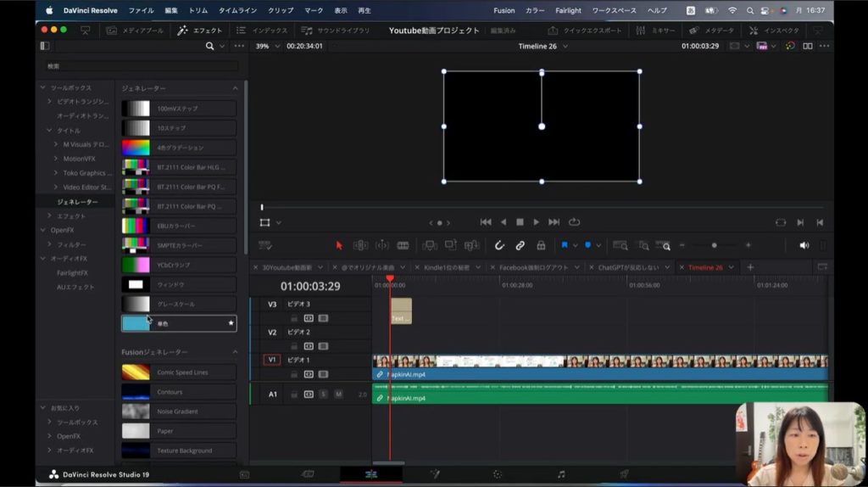Mute track A1 with the M button
Image resolution: width=868 pixels, height=487 pixels.
pos(338,395)
